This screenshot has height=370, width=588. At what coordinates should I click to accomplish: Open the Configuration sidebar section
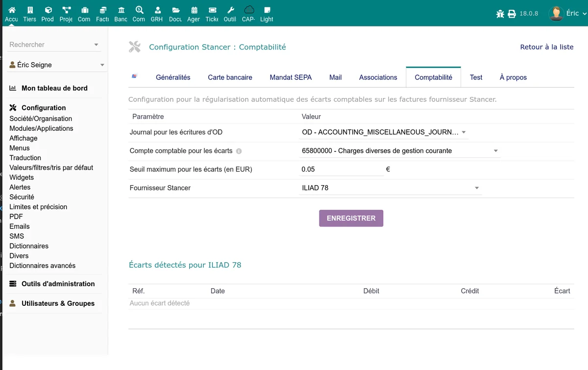(44, 108)
